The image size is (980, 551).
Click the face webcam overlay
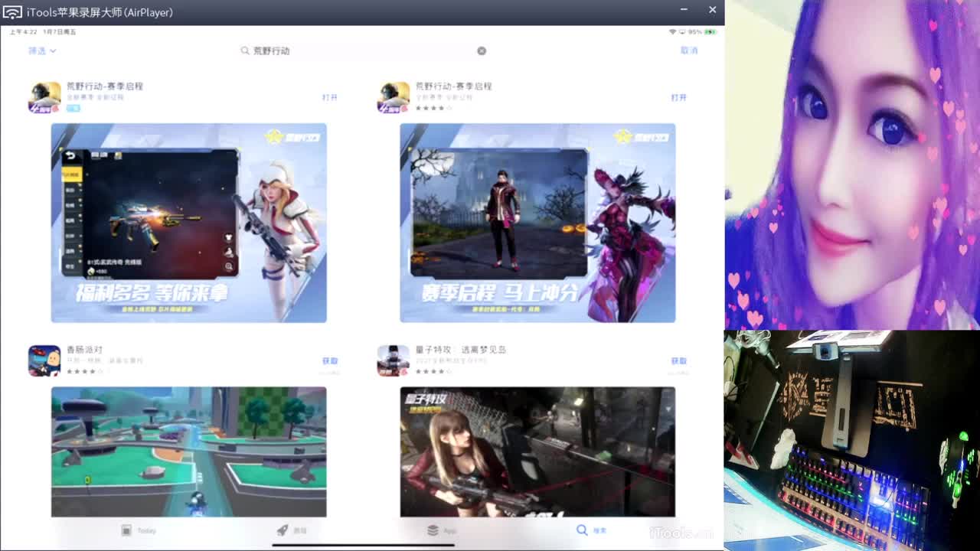[x=852, y=165]
